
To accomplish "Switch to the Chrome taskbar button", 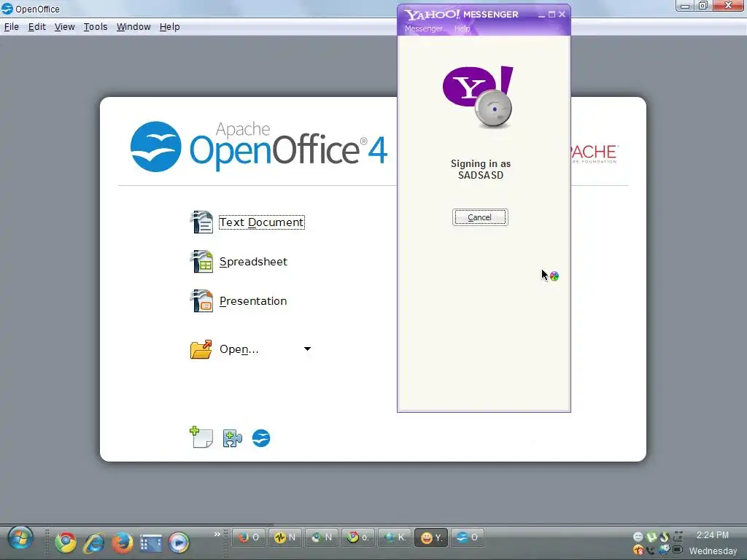I will (x=357, y=537).
